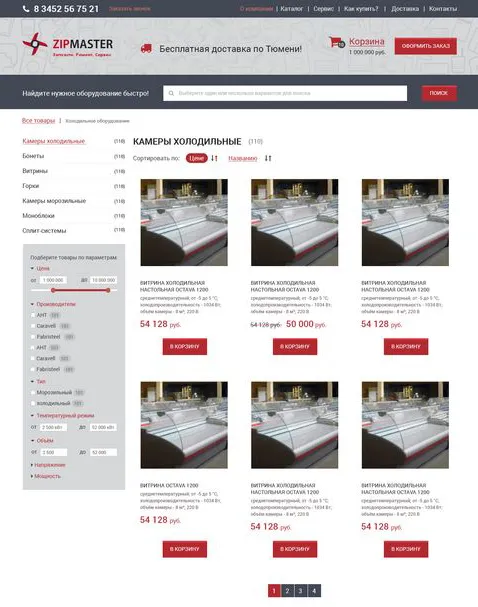
Task: Click the magnifier icon in search field
Action: [x=171, y=93]
